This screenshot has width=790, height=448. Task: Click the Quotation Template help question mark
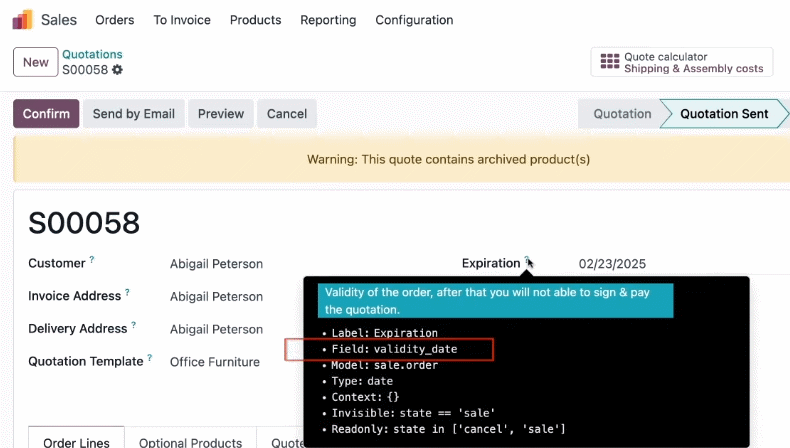(150, 357)
